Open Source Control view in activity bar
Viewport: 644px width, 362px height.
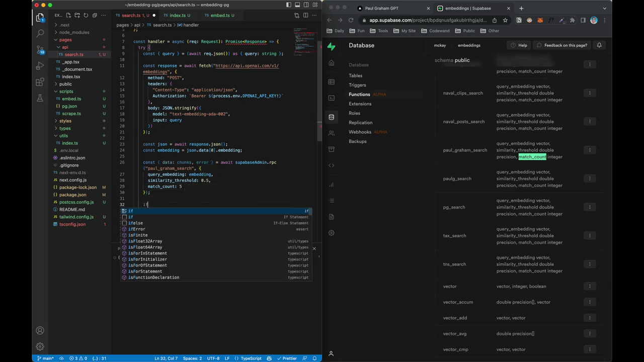click(x=40, y=50)
